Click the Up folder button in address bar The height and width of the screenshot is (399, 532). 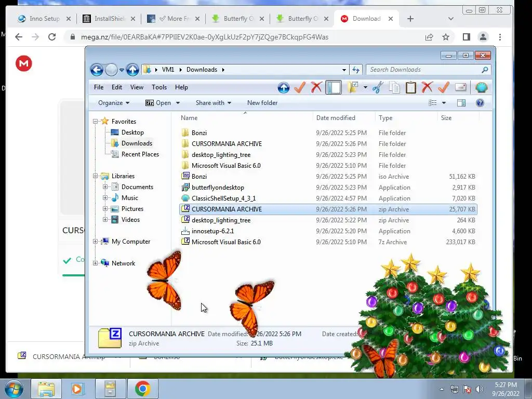point(132,70)
